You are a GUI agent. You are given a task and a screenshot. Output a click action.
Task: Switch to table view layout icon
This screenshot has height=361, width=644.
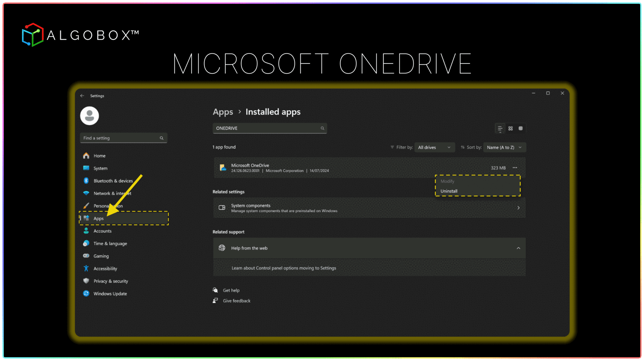click(521, 128)
